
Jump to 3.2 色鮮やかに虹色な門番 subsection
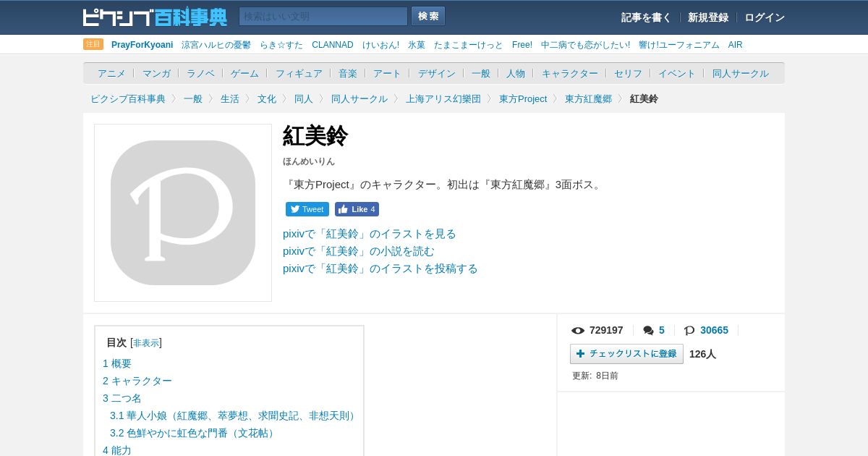pos(194,433)
